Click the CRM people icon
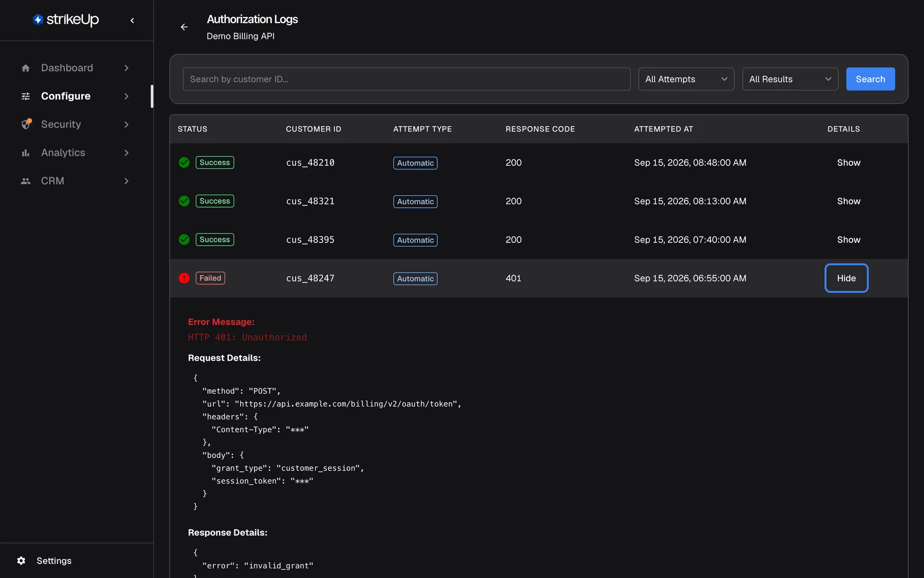The width and height of the screenshot is (924, 578). coord(26,181)
